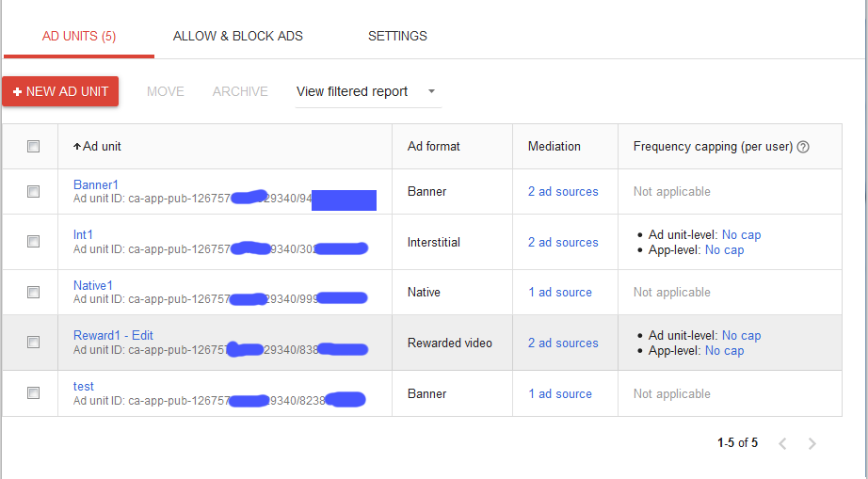The width and height of the screenshot is (868, 479).
Task: Open 2 ad sources for Int1
Action: 563,242
